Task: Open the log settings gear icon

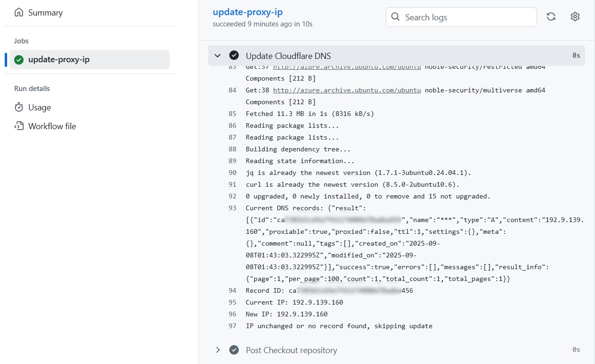Action: pos(575,17)
